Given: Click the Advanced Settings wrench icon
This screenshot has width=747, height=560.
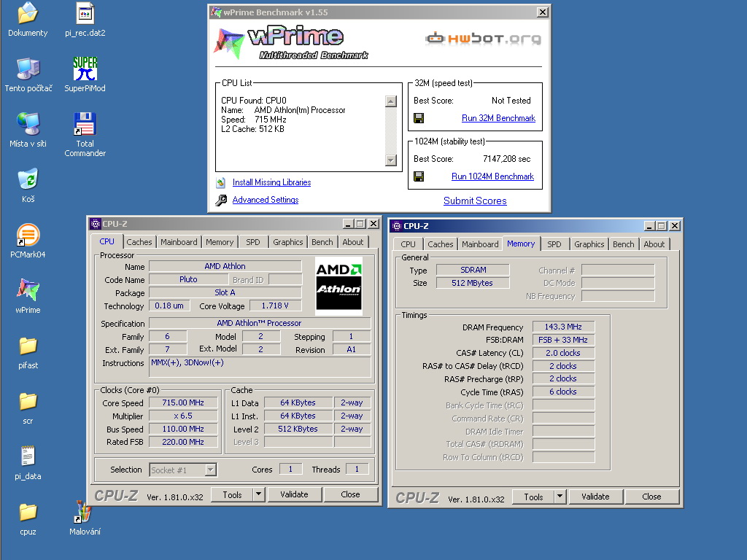Looking at the screenshot, I should tap(221, 200).
